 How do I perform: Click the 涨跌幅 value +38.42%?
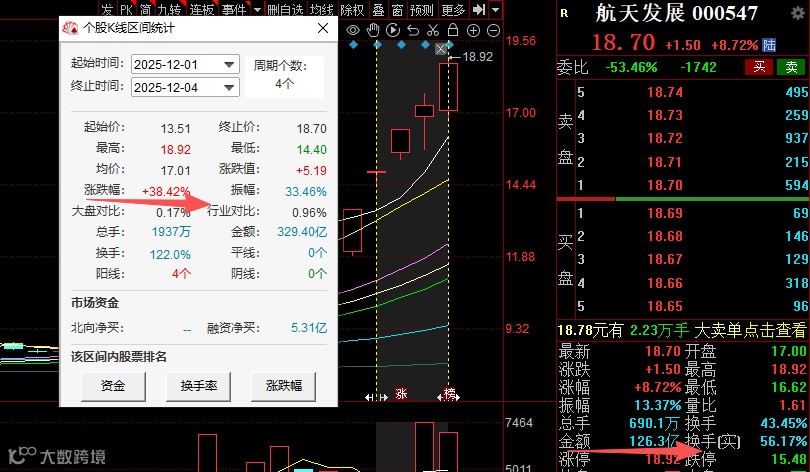[x=166, y=192]
